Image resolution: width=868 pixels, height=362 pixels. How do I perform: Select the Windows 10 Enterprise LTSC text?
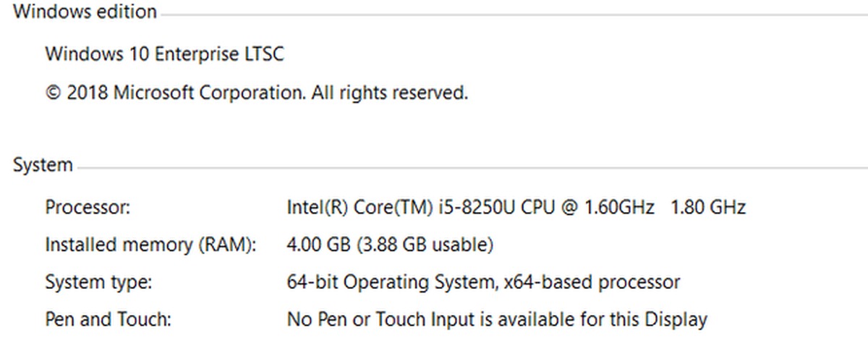[x=164, y=54]
